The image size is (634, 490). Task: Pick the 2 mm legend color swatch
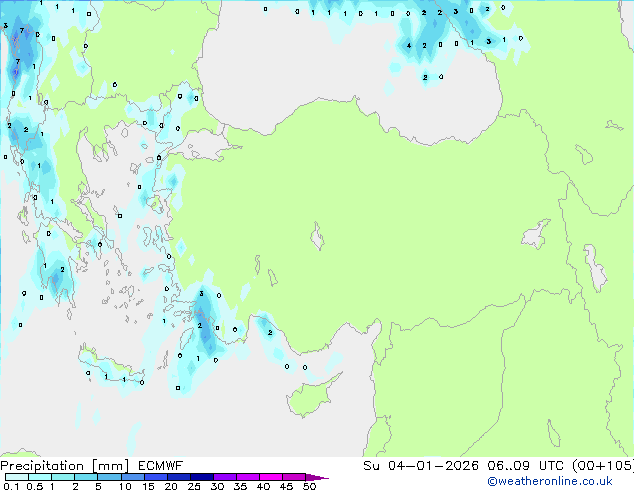pos(86,477)
